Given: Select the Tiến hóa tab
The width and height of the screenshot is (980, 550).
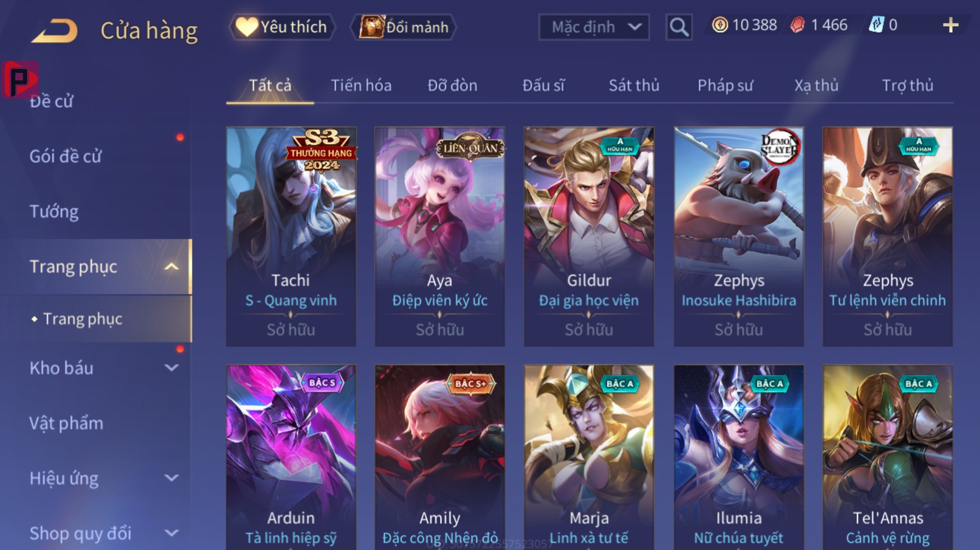Looking at the screenshot, I should pos(361,85).
